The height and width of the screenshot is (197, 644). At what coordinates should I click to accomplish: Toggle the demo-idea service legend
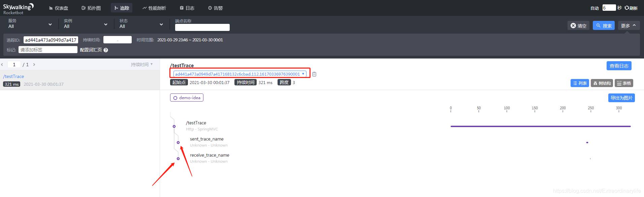[x=187, y=97]
